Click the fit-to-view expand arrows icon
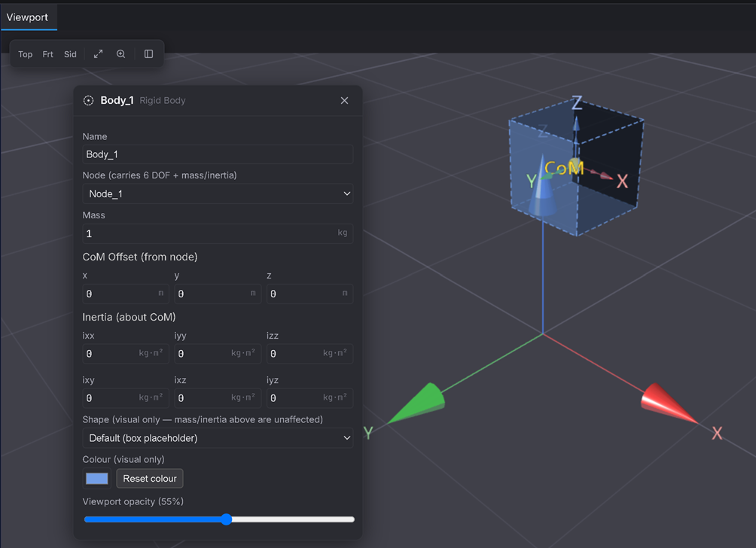The image size is (756, 548). pyautogui.click(x=99, y=54)
